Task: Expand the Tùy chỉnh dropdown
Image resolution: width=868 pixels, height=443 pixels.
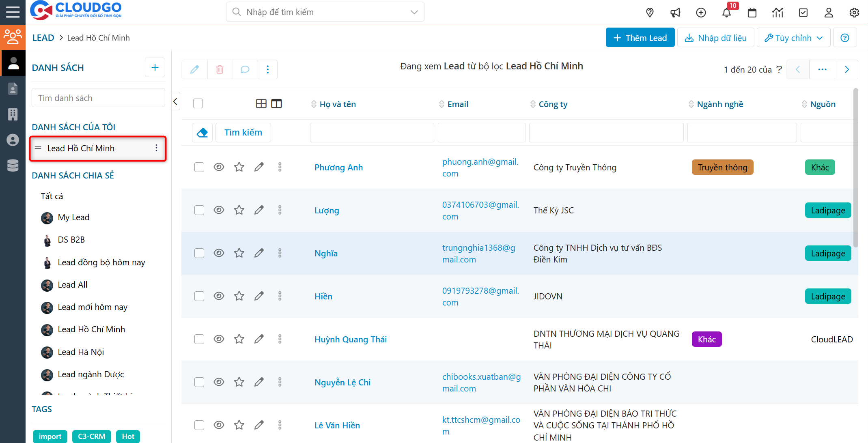Action: click(793, 38)
